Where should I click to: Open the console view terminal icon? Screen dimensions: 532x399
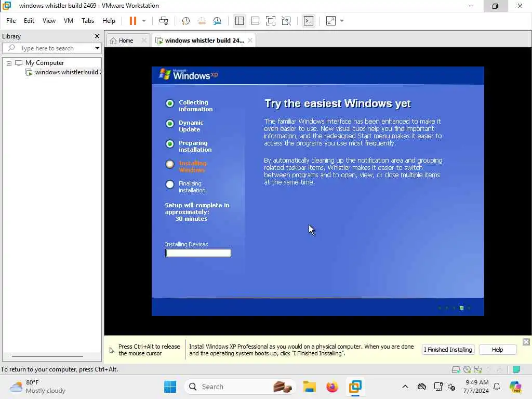tap(309, 21)
